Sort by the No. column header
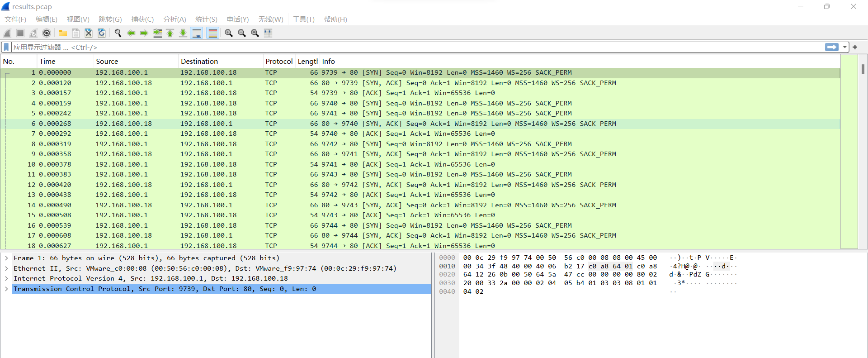The image size is (868, 358). click(x=19, y=61)
